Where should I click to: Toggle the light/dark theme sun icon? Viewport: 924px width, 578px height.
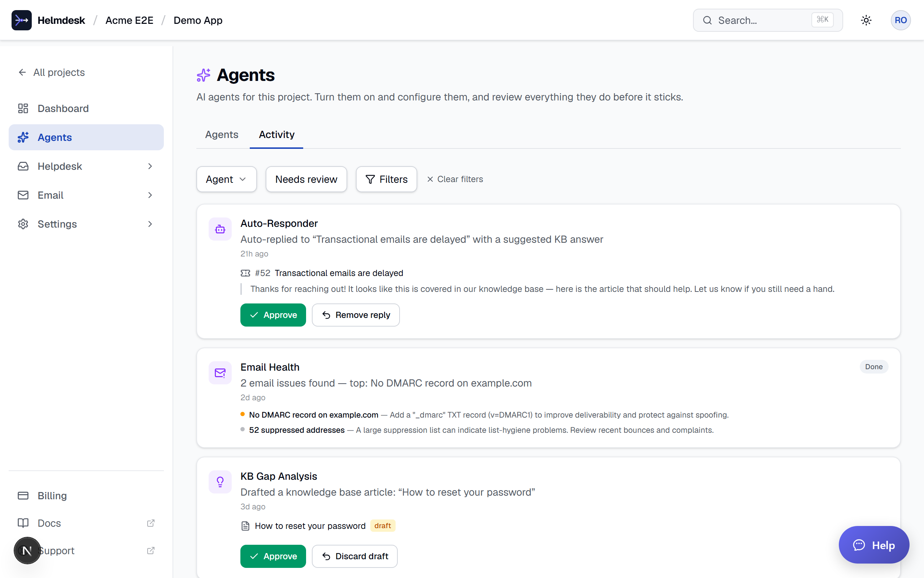point(866,20)
